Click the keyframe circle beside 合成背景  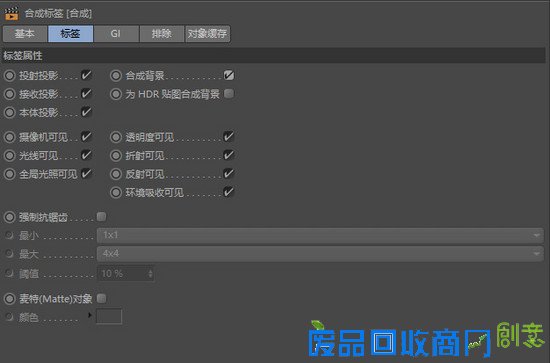click(x=116, y=75)
